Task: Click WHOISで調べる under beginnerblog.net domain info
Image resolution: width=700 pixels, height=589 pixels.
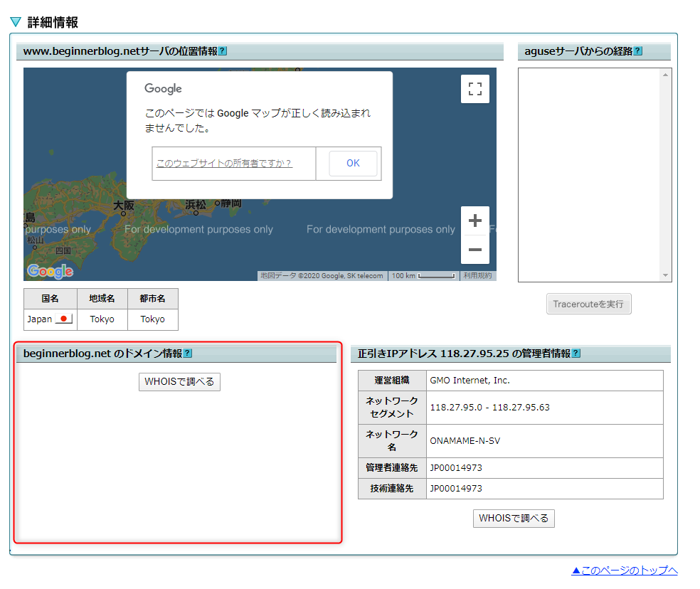Action: coord(179,382)
